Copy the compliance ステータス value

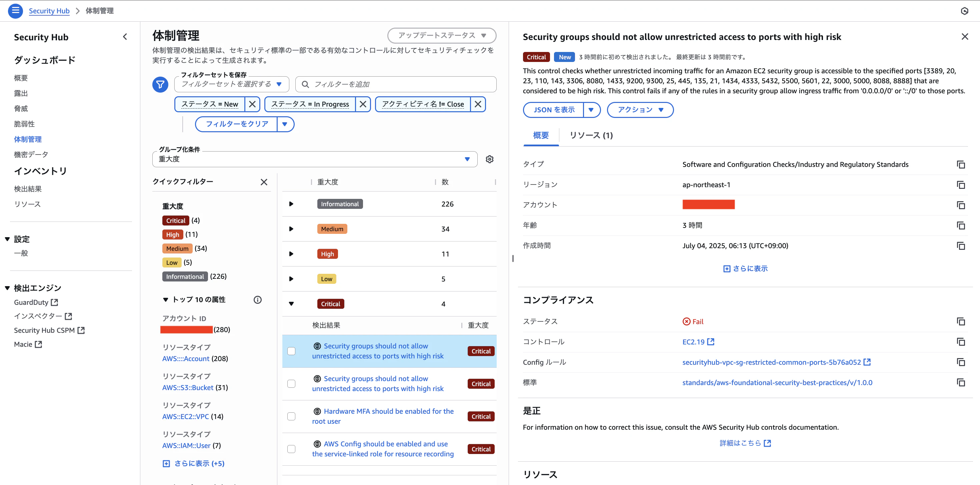coord(961,321)
